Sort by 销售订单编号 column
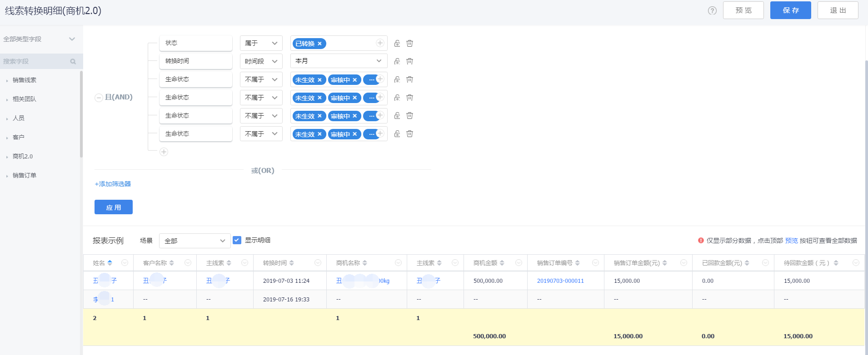Image resolution: width=868 pixels, height=355 pixels. 578,263
